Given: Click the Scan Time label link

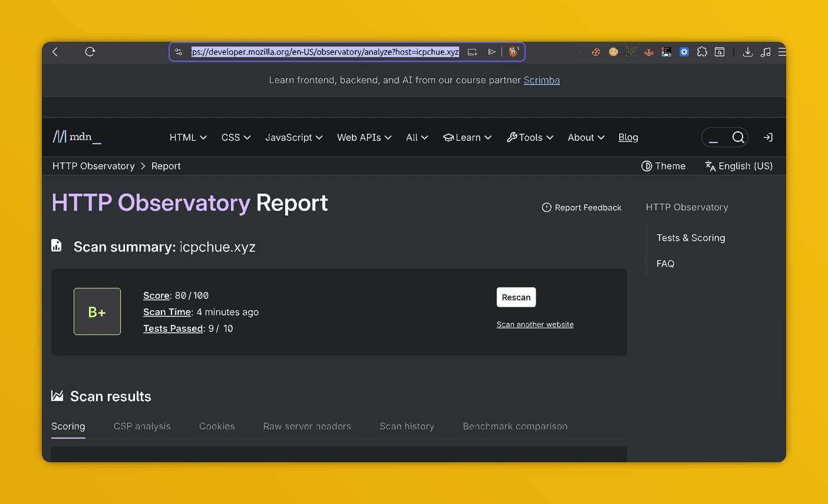Looking at the screenshot, I should coord(167,312).
